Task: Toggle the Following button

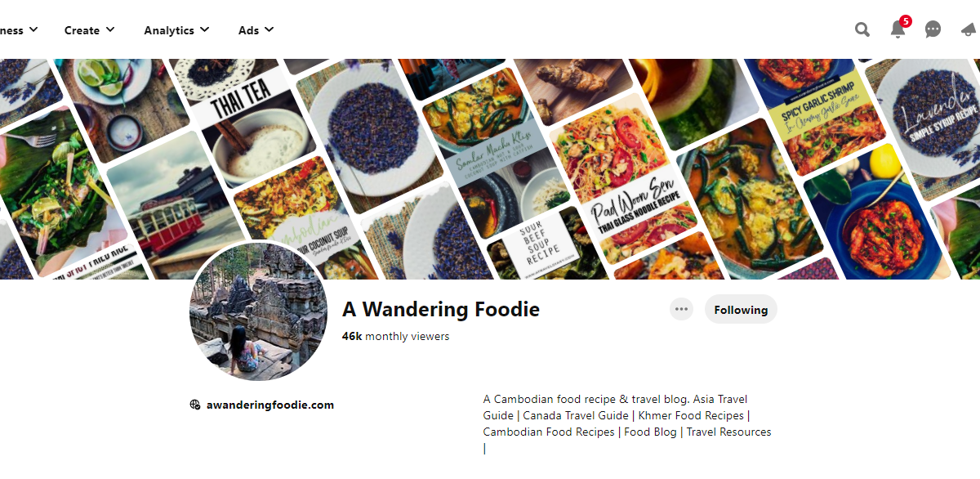Action: pos(741,310)
